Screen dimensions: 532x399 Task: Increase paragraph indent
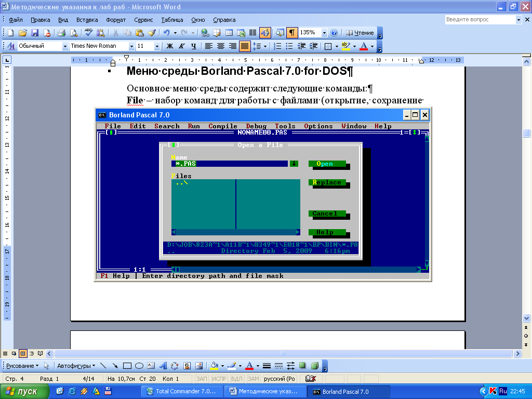pos(313,46)
